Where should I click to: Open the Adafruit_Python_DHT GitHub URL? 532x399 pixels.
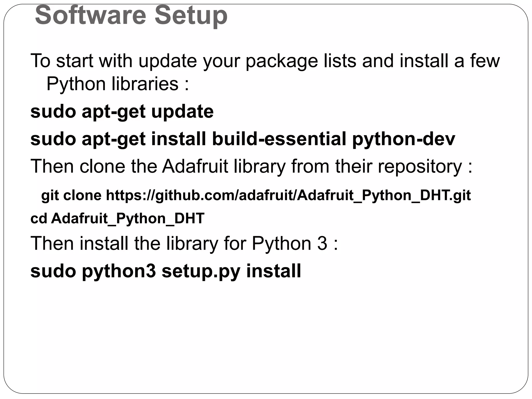click(x=288, y=195)
